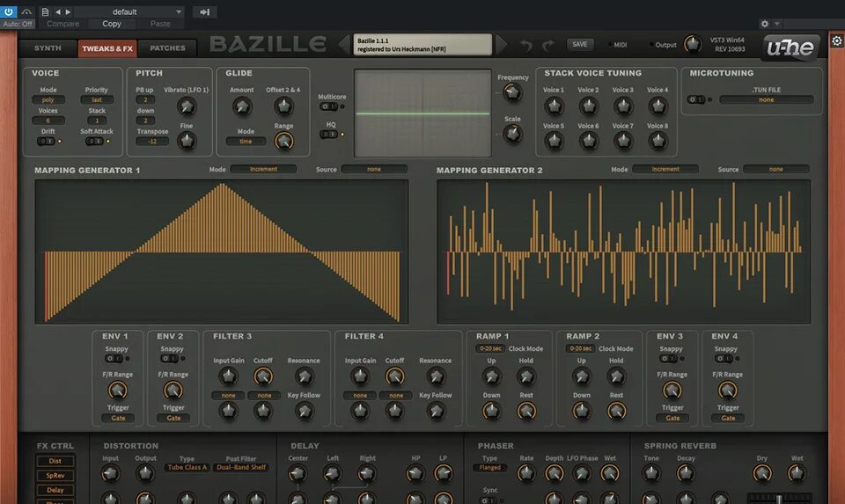Click the Stack Voice 1 tuning knob

(554, 106)
